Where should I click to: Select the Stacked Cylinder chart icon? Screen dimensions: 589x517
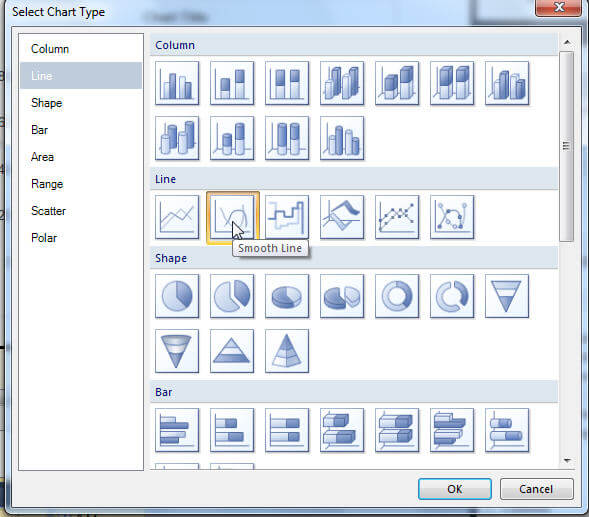[x=232, y=138]
